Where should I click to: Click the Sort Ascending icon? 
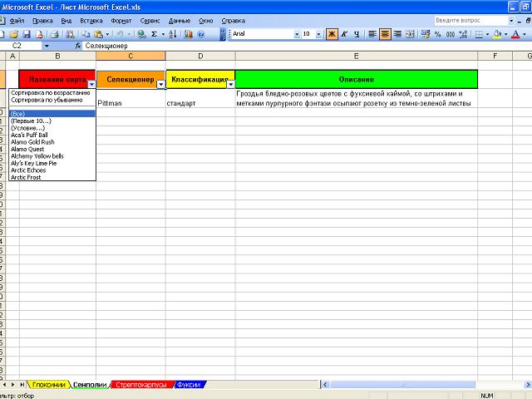[172, 34]
